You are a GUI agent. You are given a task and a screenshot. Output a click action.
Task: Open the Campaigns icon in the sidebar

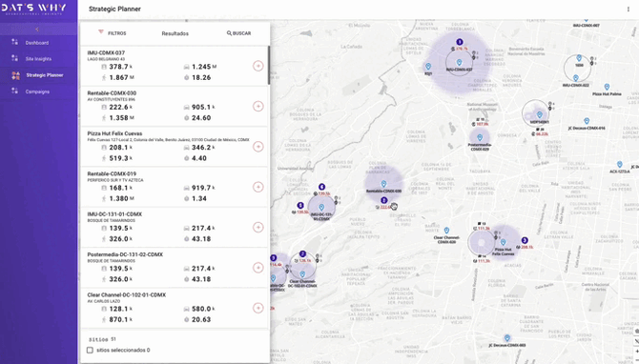pyautogui.click(x=15, y=91)
